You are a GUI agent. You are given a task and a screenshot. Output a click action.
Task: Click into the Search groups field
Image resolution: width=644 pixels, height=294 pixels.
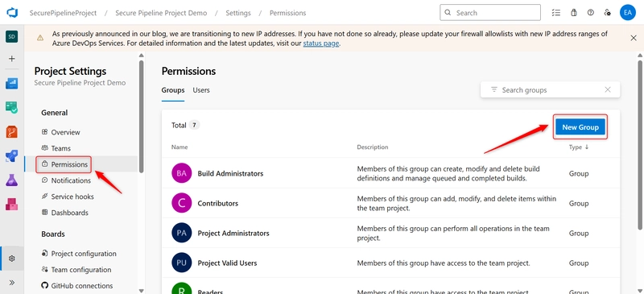550,89
